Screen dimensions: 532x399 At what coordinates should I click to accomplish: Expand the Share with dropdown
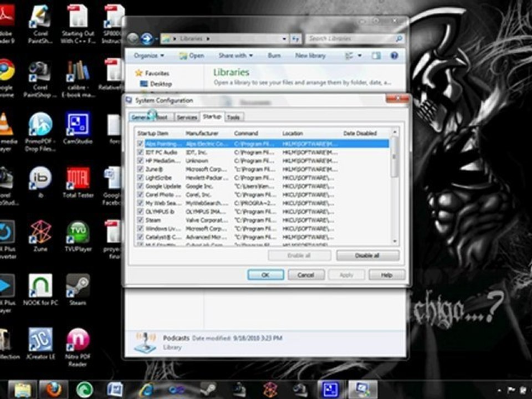236,55
